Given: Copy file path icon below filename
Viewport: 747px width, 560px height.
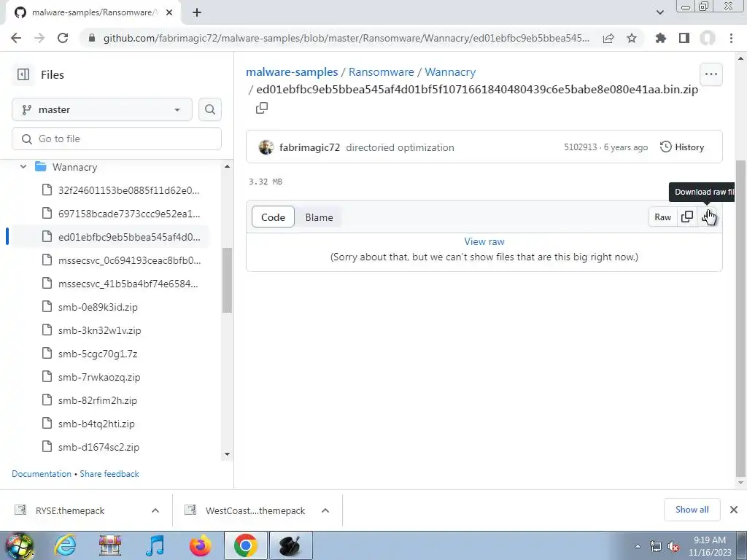Looking at the screenshot, I should [x=262, y=108].
